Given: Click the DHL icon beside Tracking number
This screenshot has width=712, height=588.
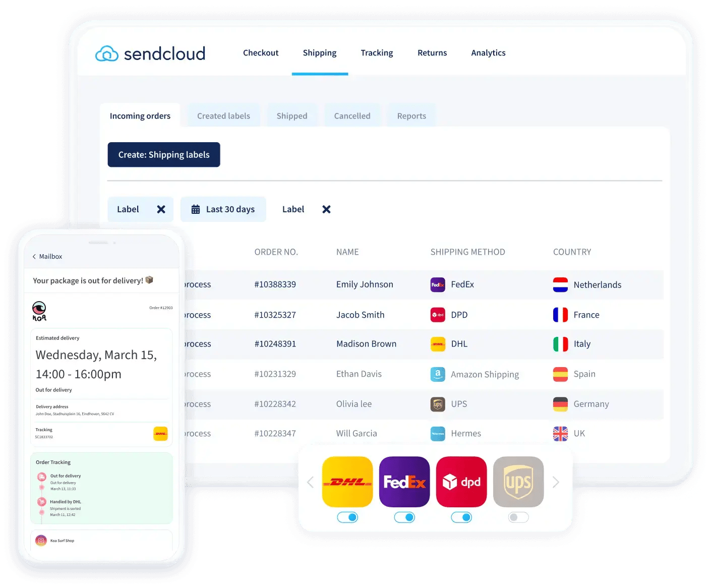Looking at the screenshot, I should pos(160,434).
